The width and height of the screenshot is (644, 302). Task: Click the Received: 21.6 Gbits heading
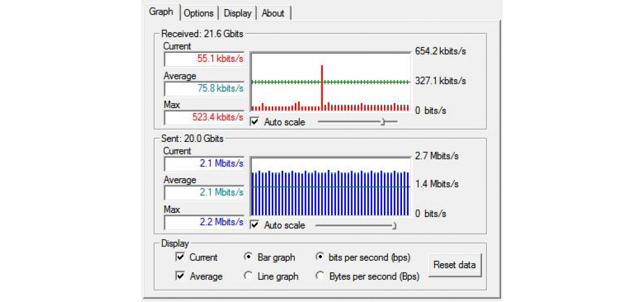202,34
